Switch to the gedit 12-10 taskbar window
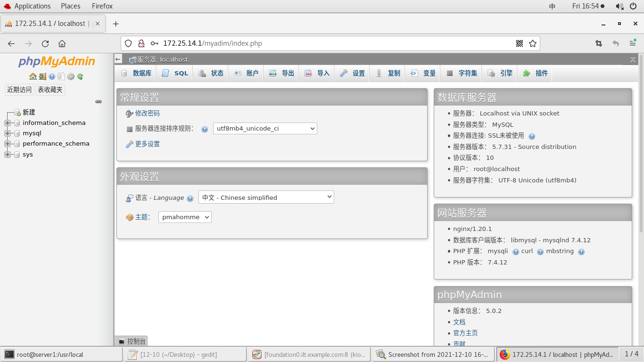The height and width of the screenshot is (362, 644). pos(184,354)
